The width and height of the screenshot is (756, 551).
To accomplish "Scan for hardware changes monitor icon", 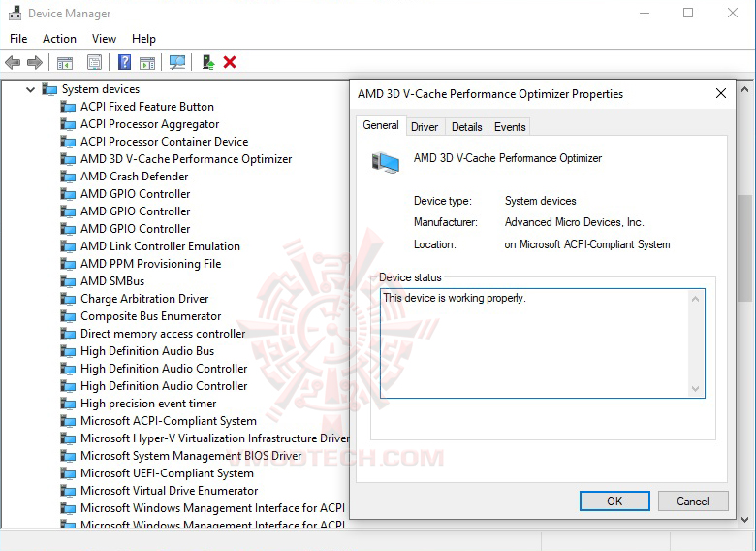I will click(x=177, y=62).
